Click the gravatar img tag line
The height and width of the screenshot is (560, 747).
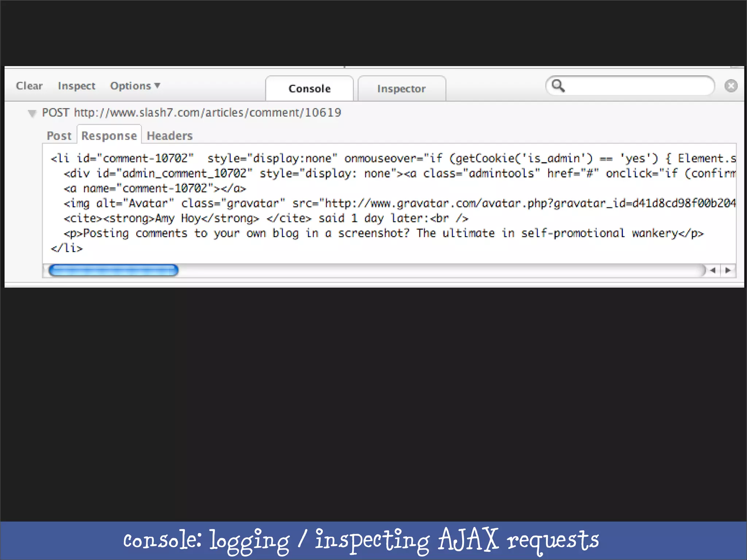(x=400, y=203)
